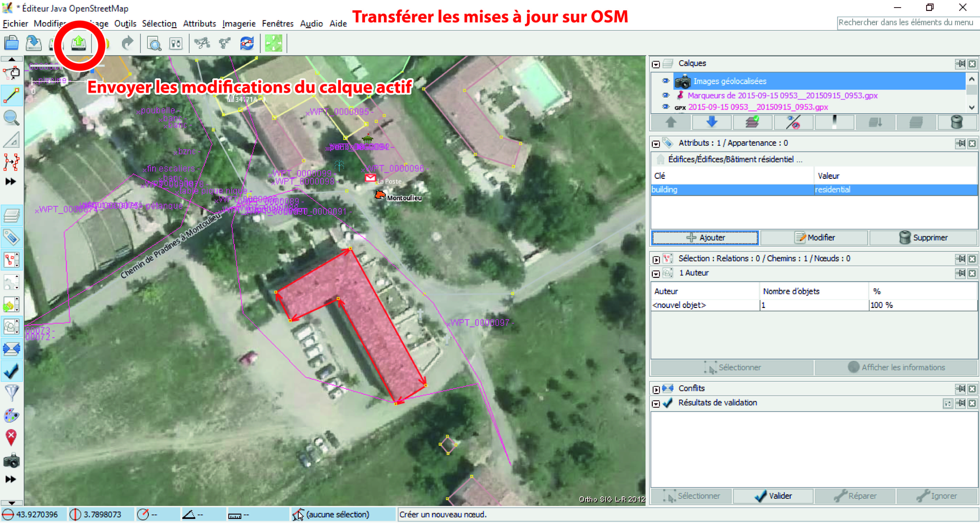Viewport: 980px width, 523px height.
Task: Expand the Sélection panel
Action: pos(656,260)
